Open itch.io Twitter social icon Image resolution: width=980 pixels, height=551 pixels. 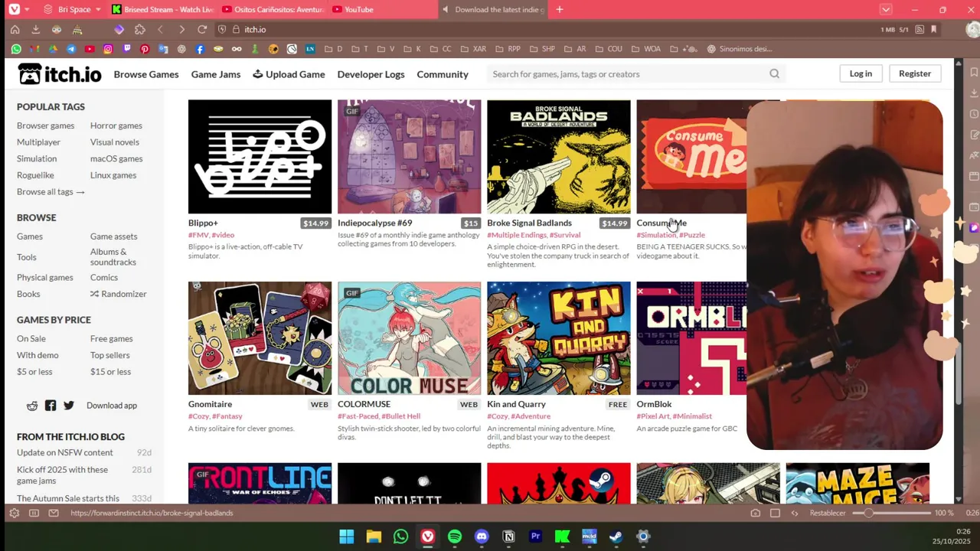(x=69, y=406)
